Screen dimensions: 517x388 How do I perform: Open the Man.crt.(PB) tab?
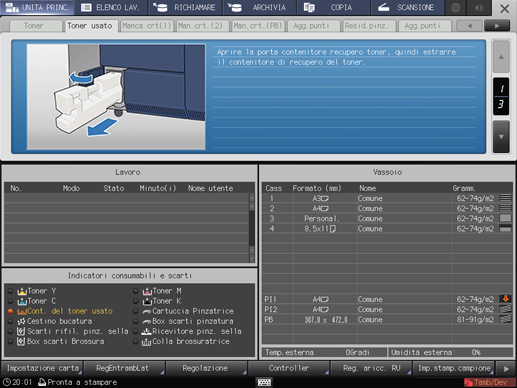(x=258, y=26)
